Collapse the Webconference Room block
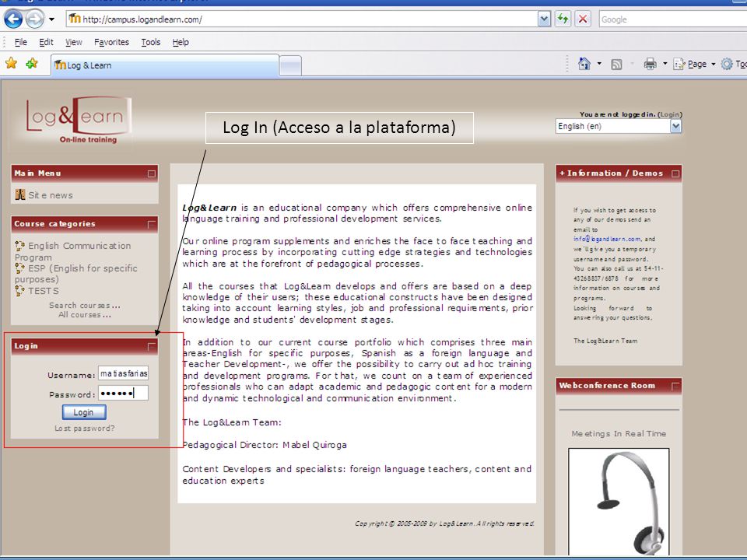This screenshot has width=747, height=560. click(x=675, y=387)
